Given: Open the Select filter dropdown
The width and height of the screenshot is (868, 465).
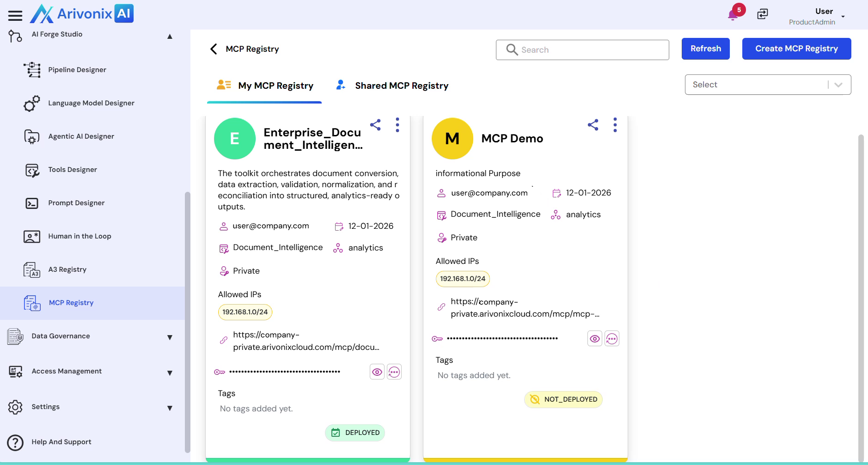Looking at the screenshot, I should pyautogui.click(x=768, y=85).
